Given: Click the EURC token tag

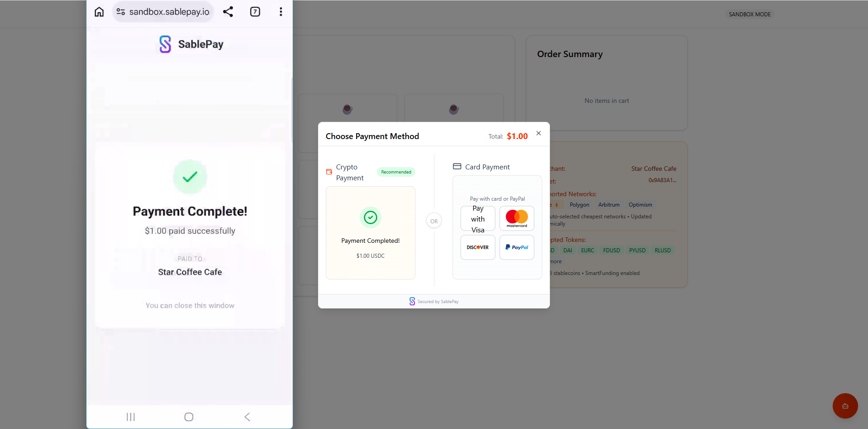Looking at the screenshot, I should (x=588, y=251).
